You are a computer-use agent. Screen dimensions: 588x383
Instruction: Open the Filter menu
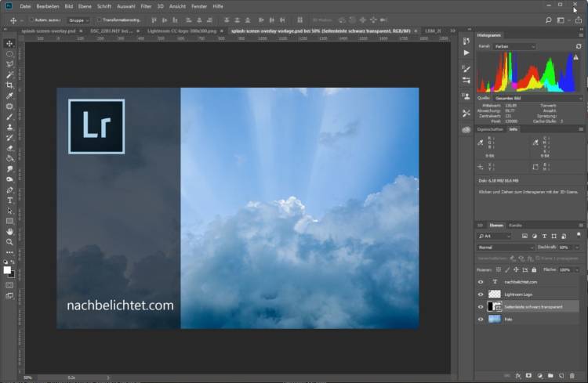(146, 6)
